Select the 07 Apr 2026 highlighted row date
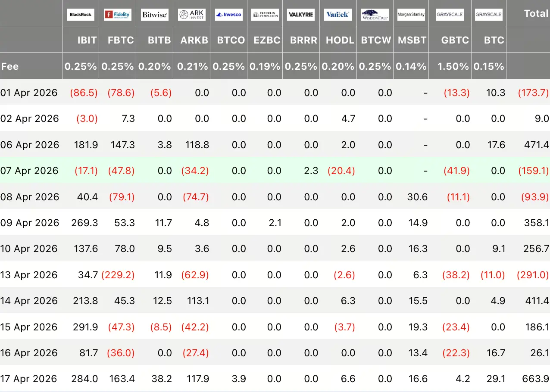 click(x=29, y=171)
